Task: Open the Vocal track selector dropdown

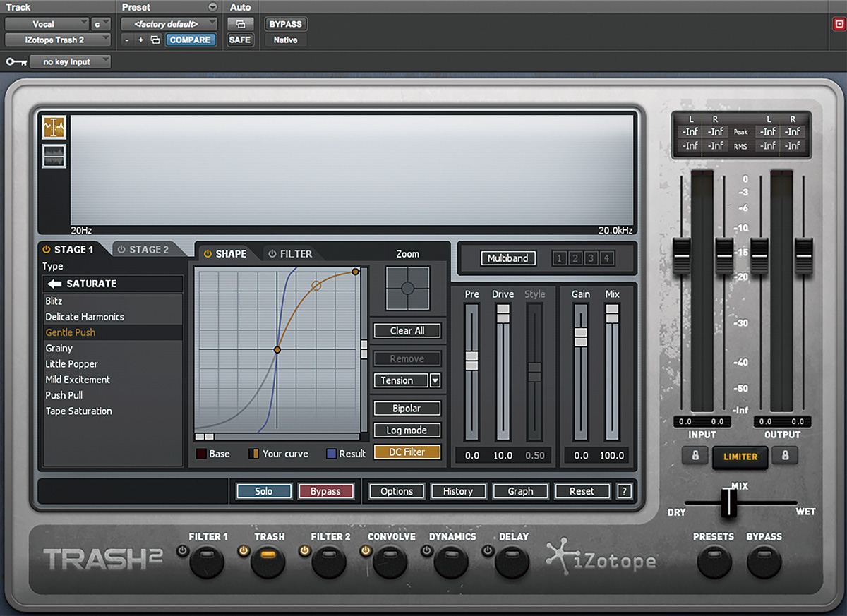Action: [47, 24]
